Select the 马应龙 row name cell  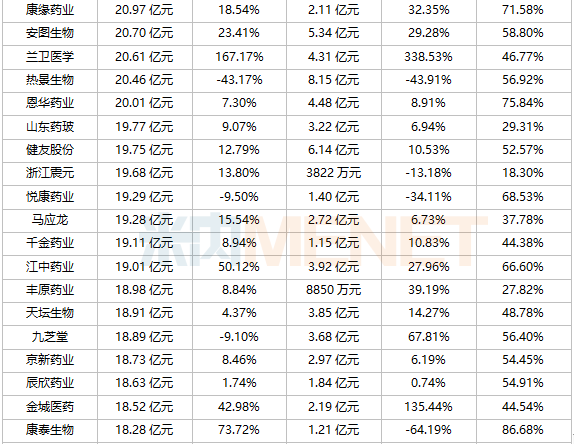(50, 220)
